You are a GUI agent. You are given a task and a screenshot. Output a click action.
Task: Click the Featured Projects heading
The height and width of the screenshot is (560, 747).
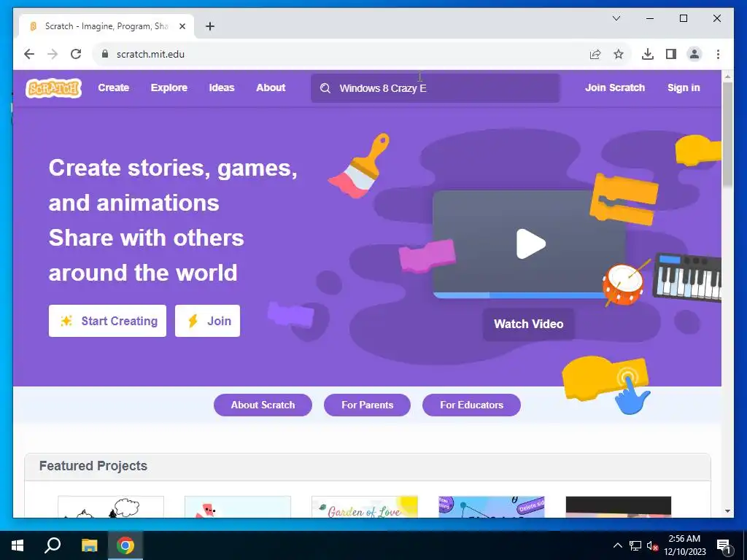pos(93,466)
